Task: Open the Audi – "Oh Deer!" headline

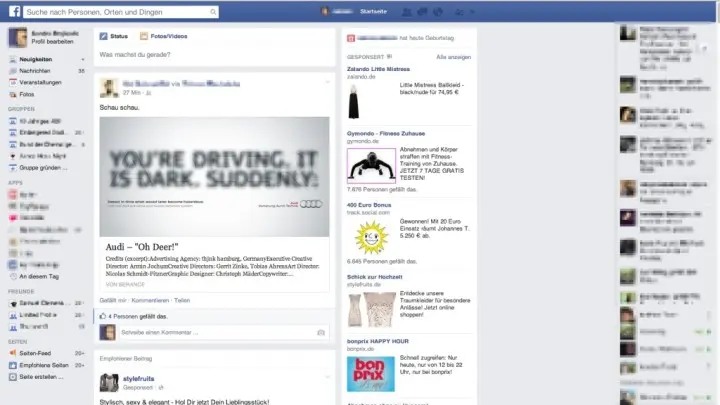Action: click(x=142, y=247)
